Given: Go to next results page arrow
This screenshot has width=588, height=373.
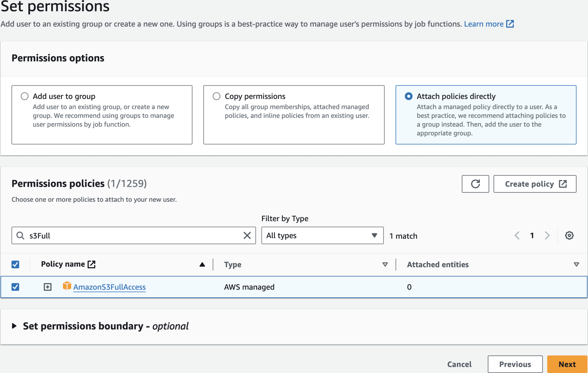Looking at the screenshot, I should coord(547,235).
